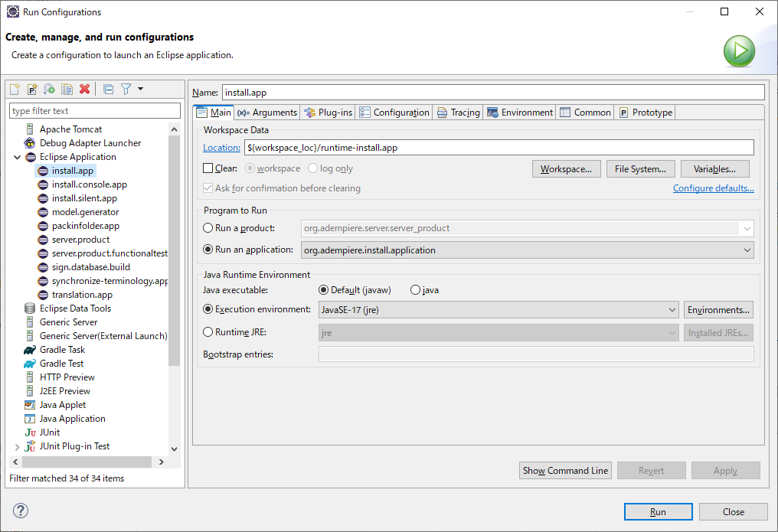
Task: Click red Delete configuration icon
Action: click(85, 89)
